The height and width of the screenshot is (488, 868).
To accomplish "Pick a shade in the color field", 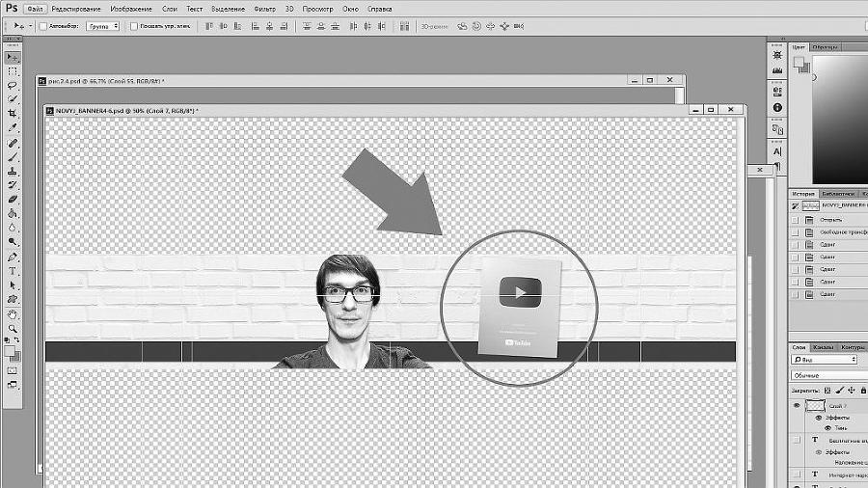I will pos(840,119).
